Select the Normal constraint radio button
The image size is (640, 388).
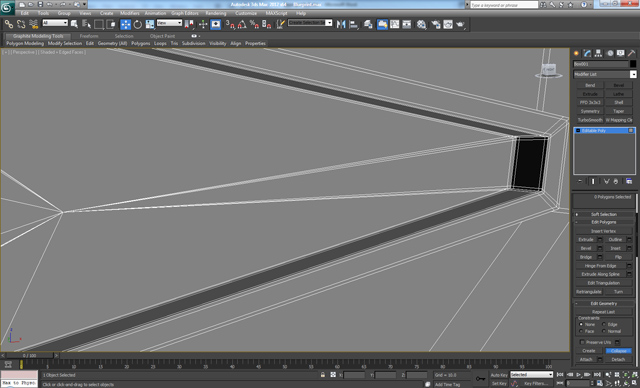pyautogui.click(x=604, y=331)
